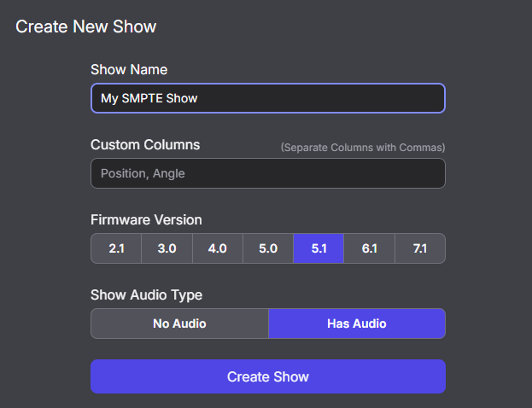The width and height of the screenshot is (532, 408).
Task: Click the Create New Show heading
Action: coord(86,26)
